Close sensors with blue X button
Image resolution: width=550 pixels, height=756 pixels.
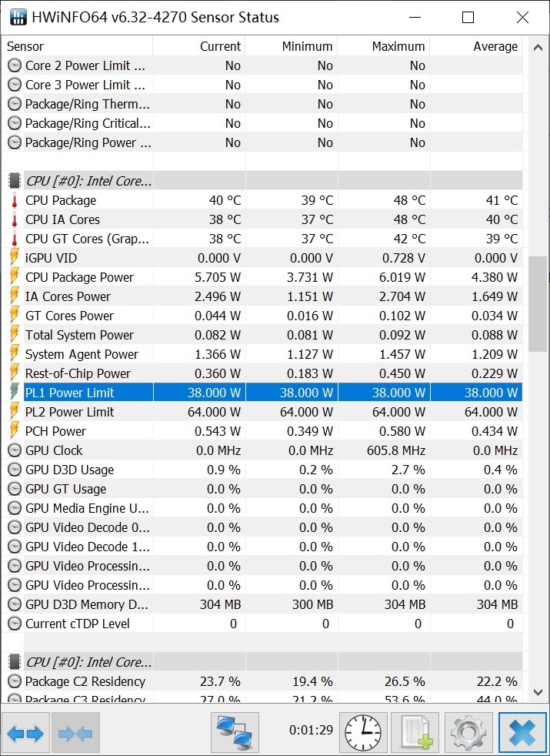522,732
